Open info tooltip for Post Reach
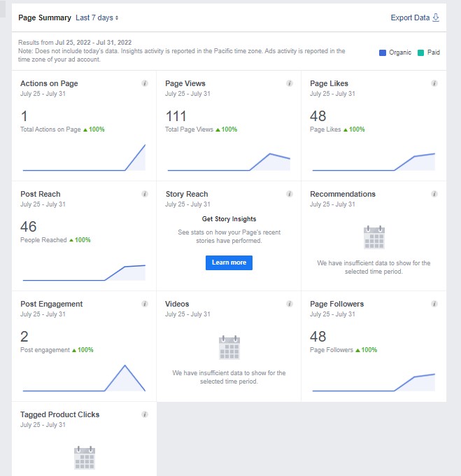Viewport: 461px width, 476px height. [x=145, y=194]
